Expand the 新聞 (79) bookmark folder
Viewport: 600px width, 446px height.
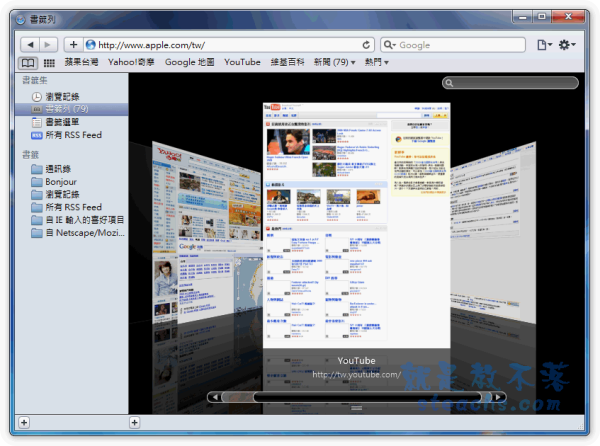(334, 62)
